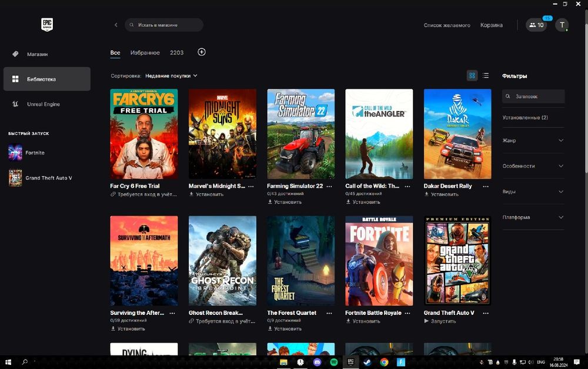This screenshot has width=588, height=369.
Task: Switch to the Все tab
Action: tap(115, 52)
